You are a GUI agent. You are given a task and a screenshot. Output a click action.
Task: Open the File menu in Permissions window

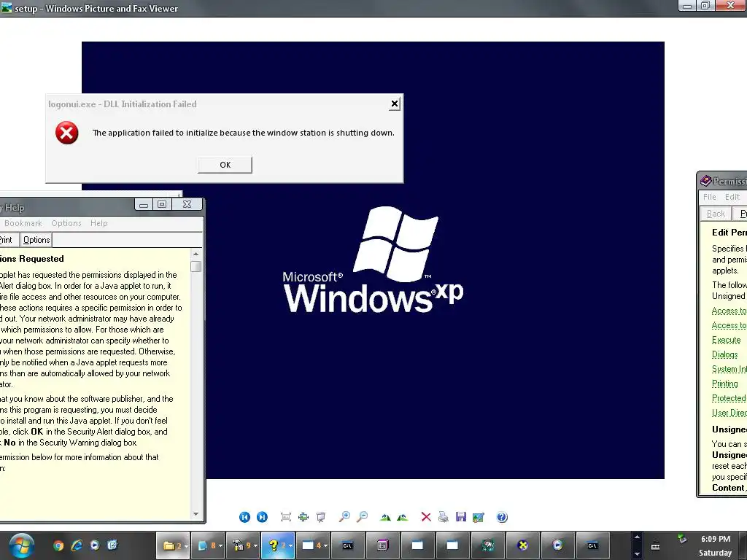click(x=709, y=197)
